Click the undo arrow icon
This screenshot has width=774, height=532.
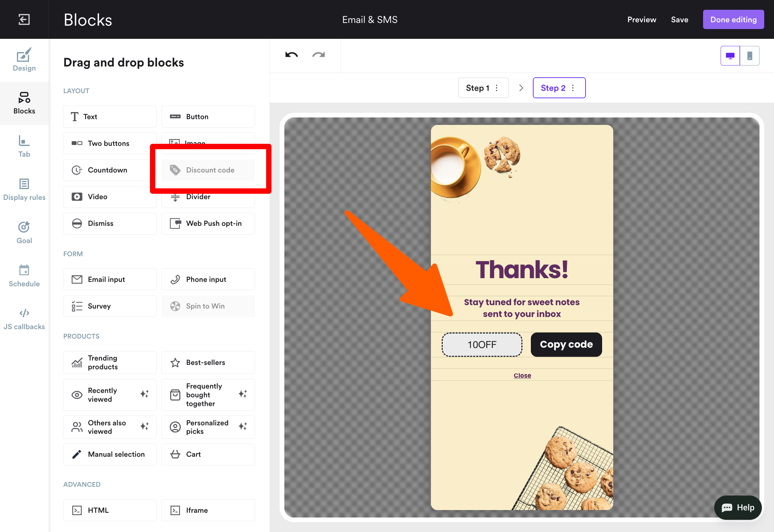coord(291,55)
